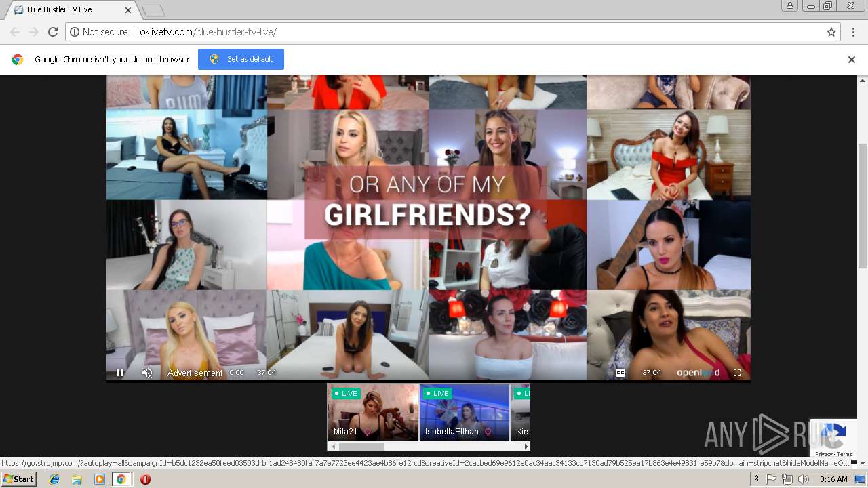View site info via Not secure icon
Image resolution: width=868 pixels, height=488 pixels.
[x=98, y=32]
